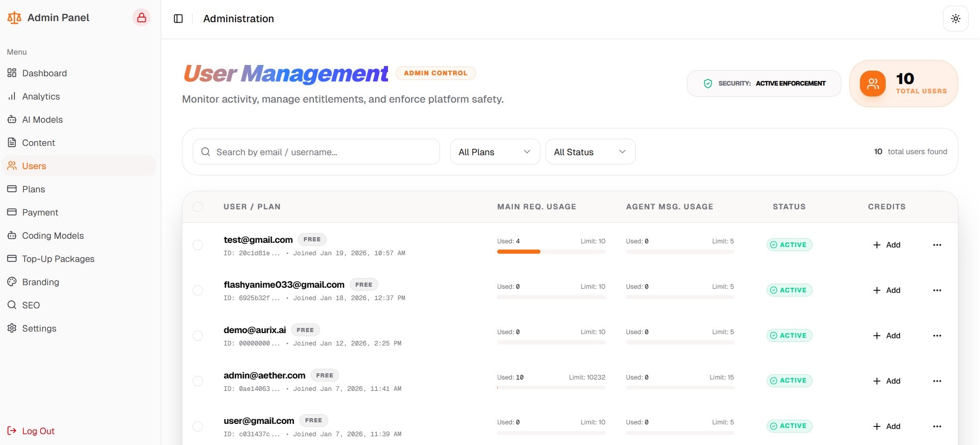Click the orange total users badge icon

pos(873,84)
